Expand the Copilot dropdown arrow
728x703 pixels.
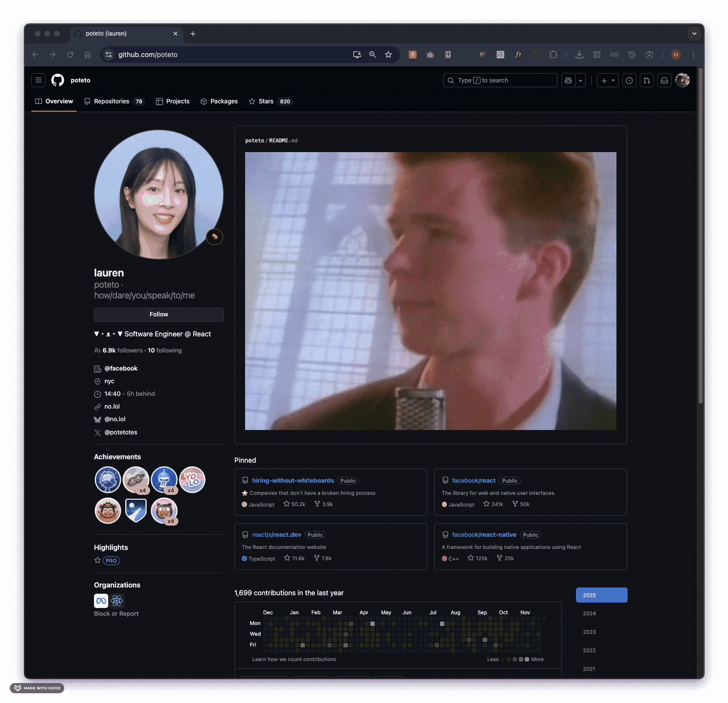580,80
